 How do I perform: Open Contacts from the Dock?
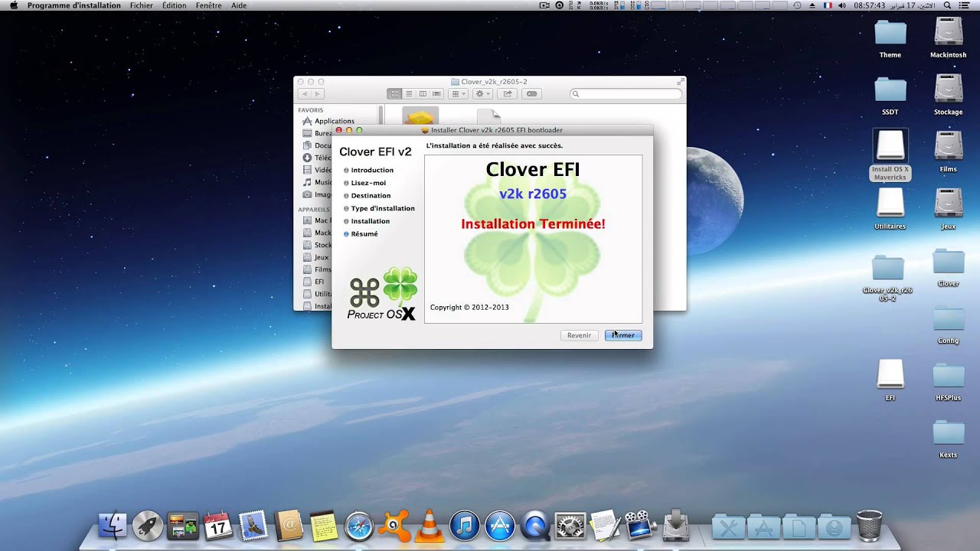[289, 526]
